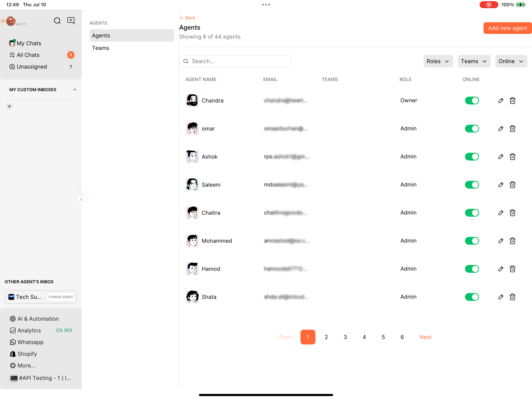Click Chandra's avatar thumbnail

click(x=192, y=101)
